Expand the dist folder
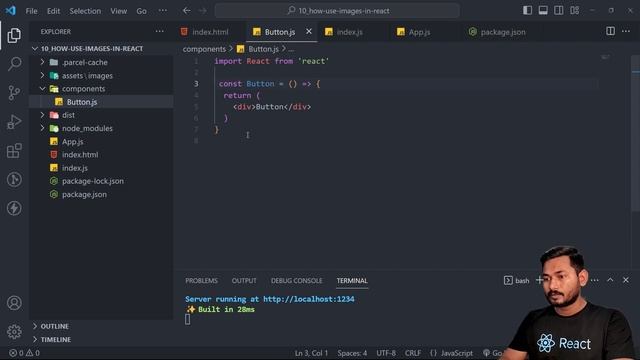The width and height of the screenshot is (640, 360). 101,115
